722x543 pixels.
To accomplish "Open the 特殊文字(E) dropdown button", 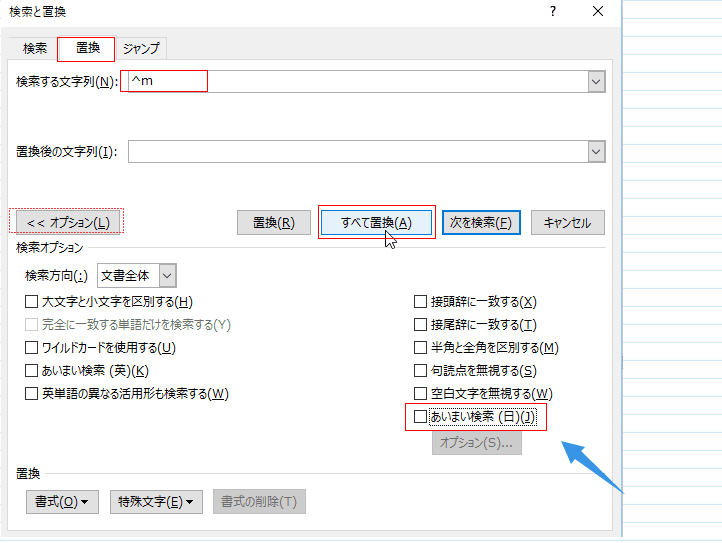I will coord(156,501).
